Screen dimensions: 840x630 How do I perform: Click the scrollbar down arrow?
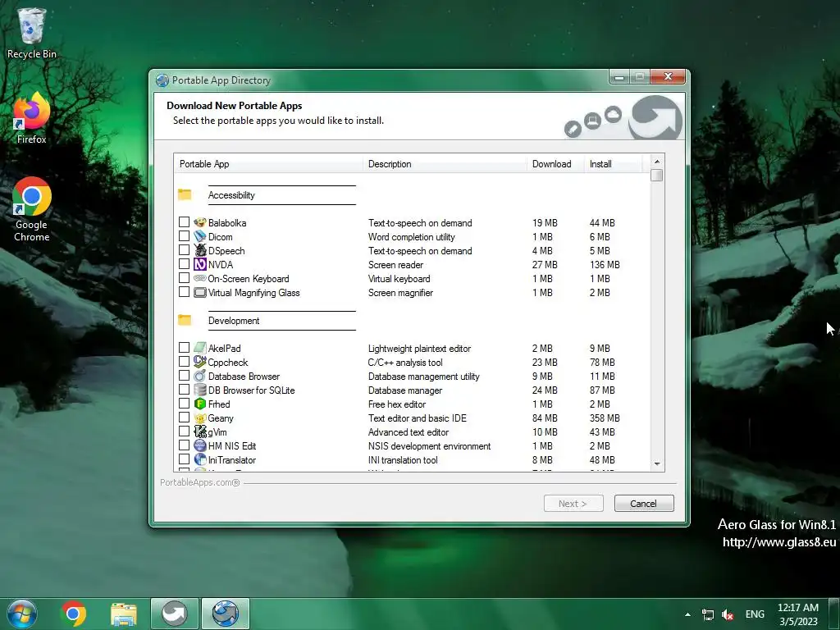click(x=657, y=464)
